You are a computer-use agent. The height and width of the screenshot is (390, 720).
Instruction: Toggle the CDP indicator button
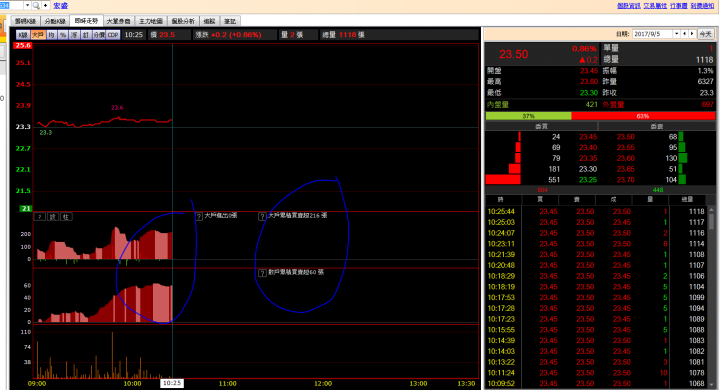click(x=113, y=35)
